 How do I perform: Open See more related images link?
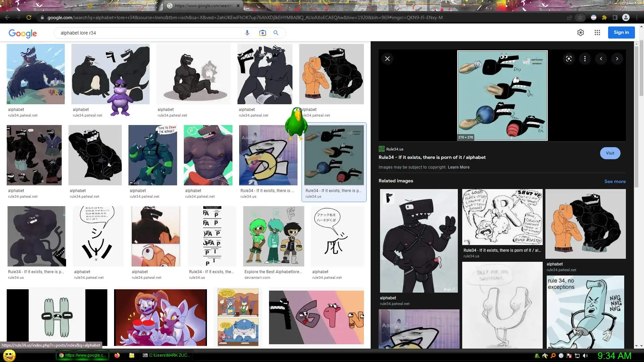point(615,181)
